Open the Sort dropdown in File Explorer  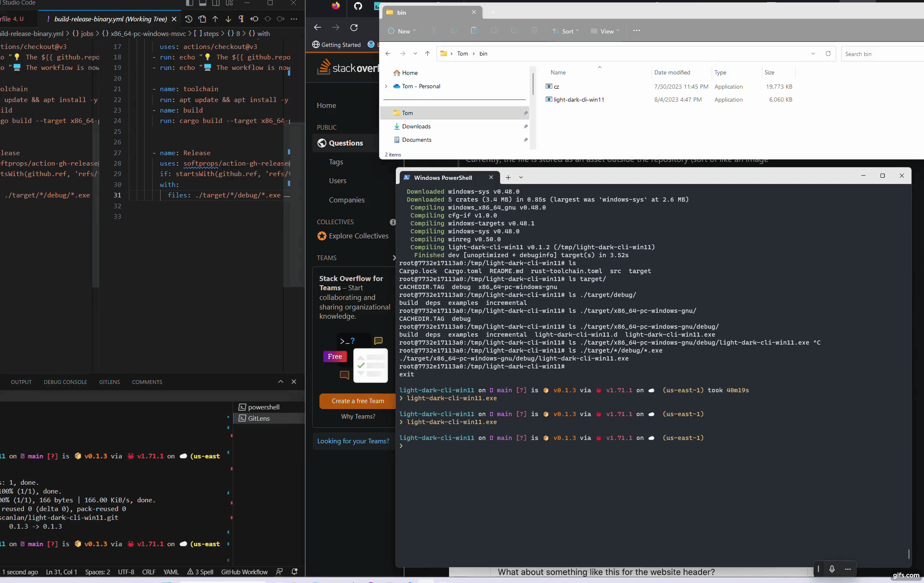click(x=565, y=31)
